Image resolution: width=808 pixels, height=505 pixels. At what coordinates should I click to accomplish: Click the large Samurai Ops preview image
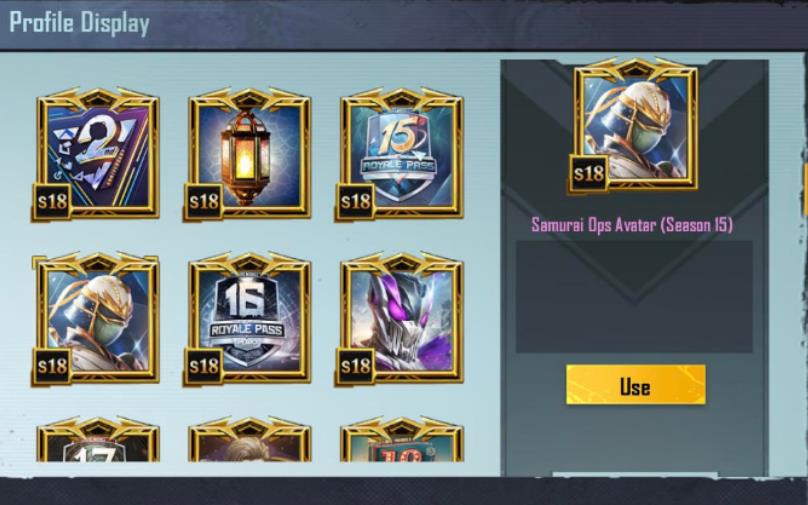pyautogui.click(x=635, y=125)
